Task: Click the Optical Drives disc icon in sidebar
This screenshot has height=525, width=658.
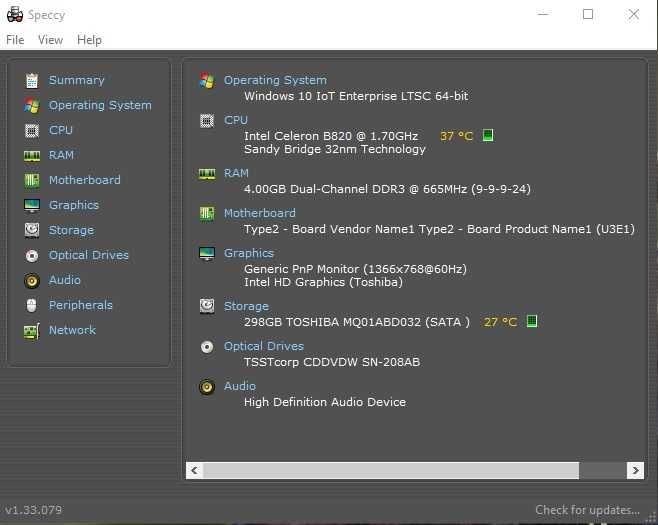Action: (x=32, y=256)
